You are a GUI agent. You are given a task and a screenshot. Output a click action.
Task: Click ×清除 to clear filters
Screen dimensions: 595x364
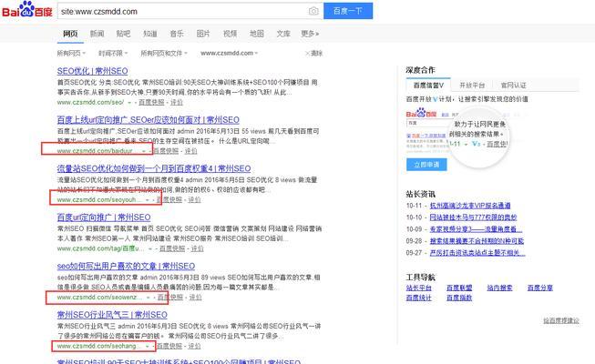313,53
